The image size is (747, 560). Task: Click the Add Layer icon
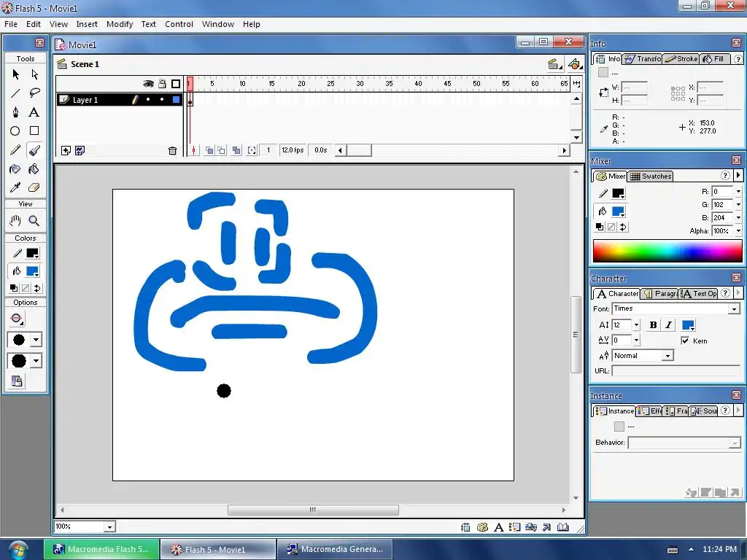point(66,150)
